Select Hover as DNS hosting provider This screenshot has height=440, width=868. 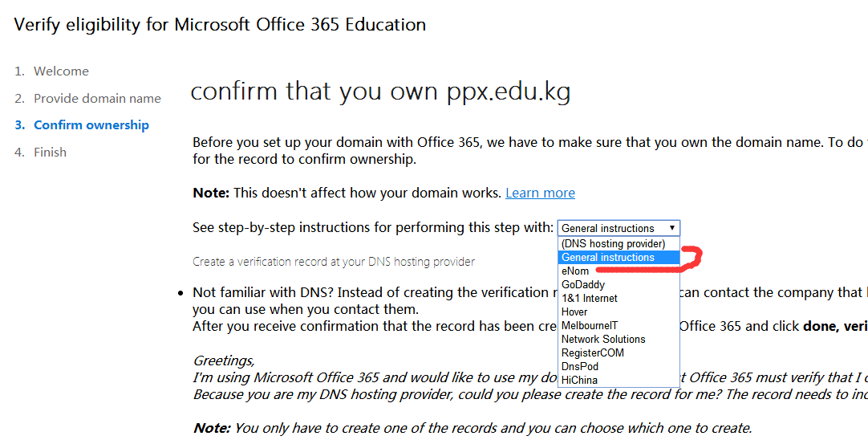(574, 312)
